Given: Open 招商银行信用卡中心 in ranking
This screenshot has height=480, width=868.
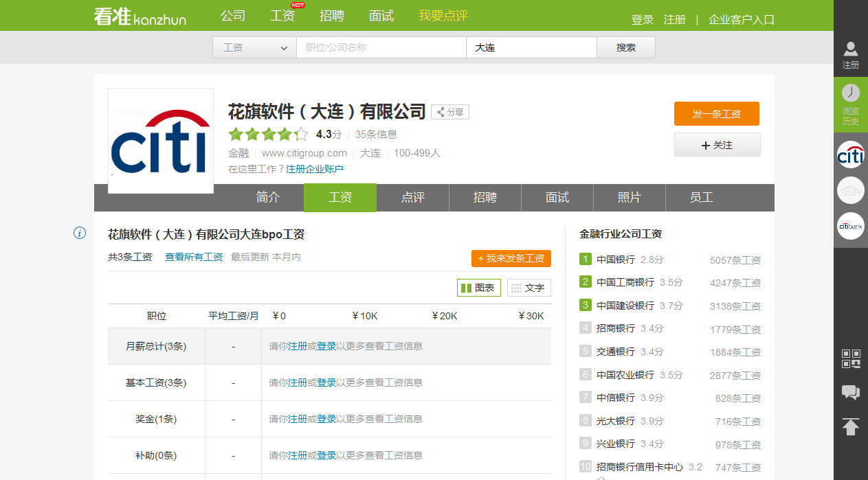Looking at the screenshot, I should click(x=640, y=467).
